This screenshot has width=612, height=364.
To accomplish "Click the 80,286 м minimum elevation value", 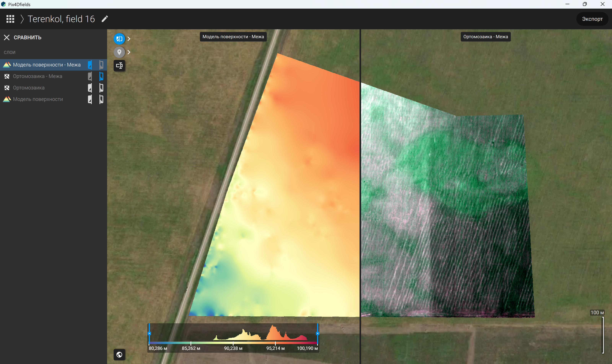I will [x=158, y=348].
